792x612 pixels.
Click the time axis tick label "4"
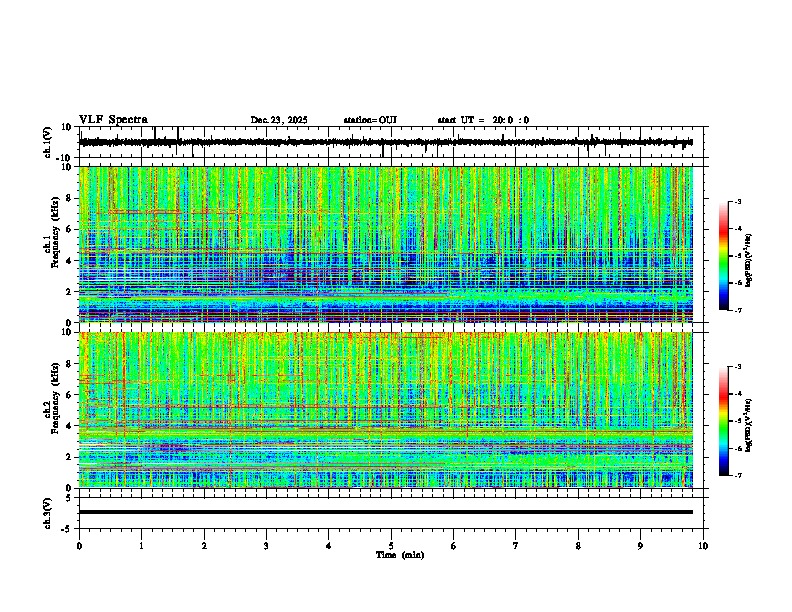click(x=329, y=546)
